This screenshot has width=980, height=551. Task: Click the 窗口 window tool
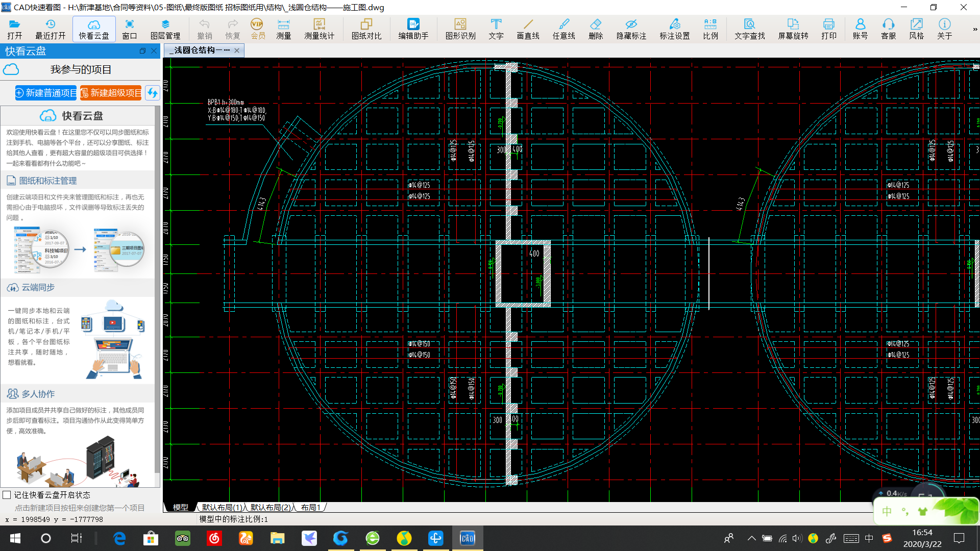(x=130, y=29)
